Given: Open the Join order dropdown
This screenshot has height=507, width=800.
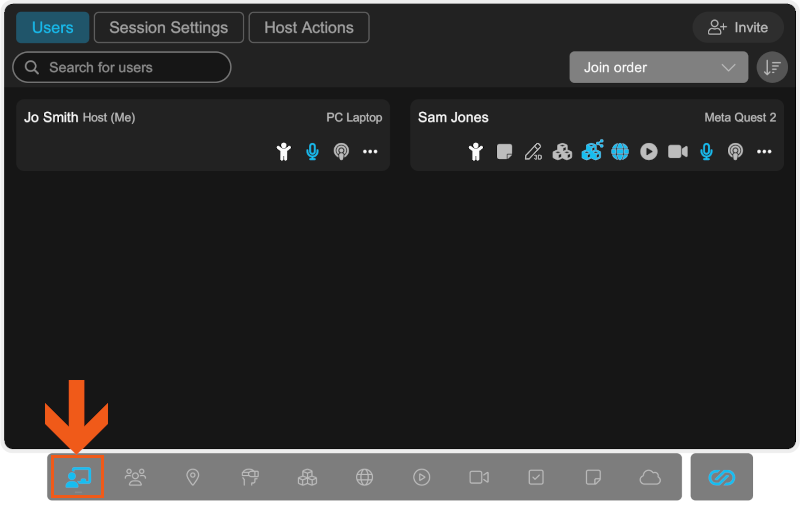Looking at the screenshot, I should coord(659,67).
